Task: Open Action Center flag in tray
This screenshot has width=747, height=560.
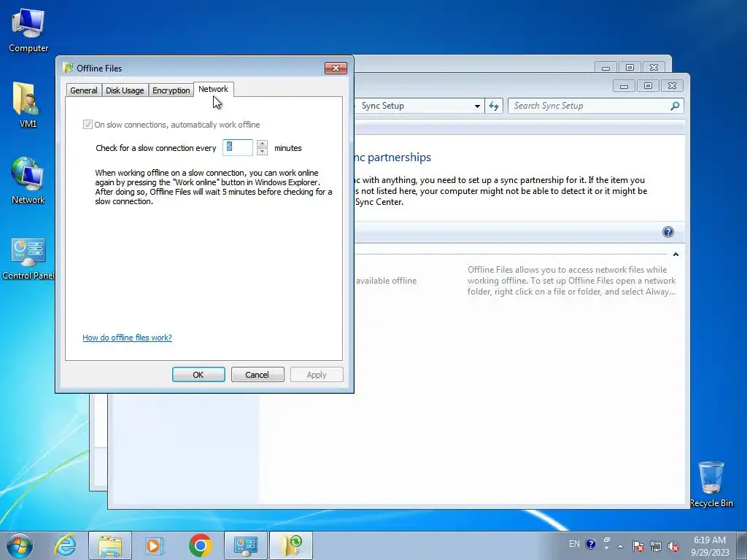Action: [638, 545]
